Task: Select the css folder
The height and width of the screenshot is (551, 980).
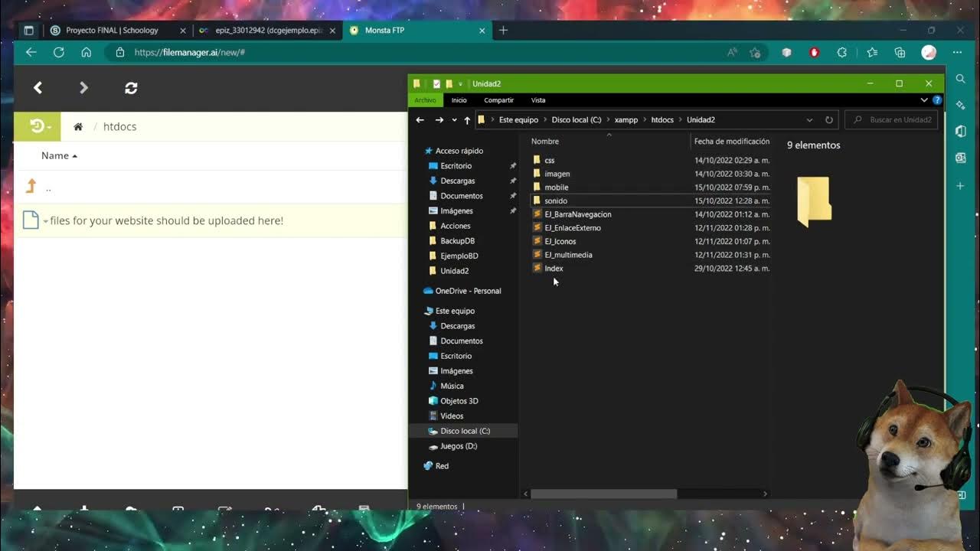Action: click(549, 160)
